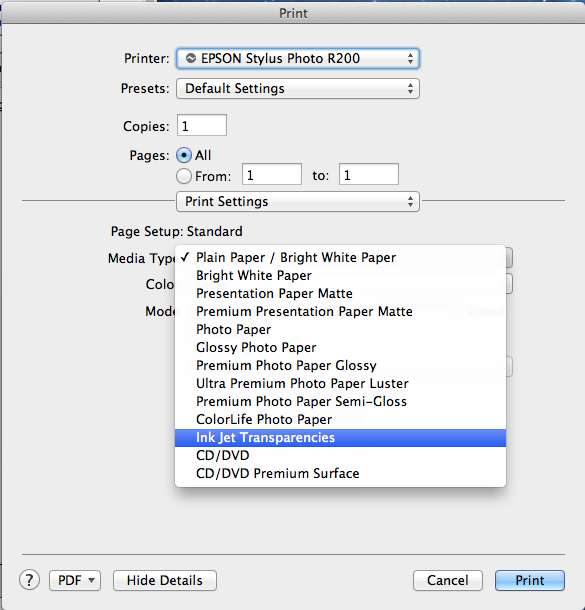
Task: Choose Premium Presentation Paper Matte
Action: point(340,311)
